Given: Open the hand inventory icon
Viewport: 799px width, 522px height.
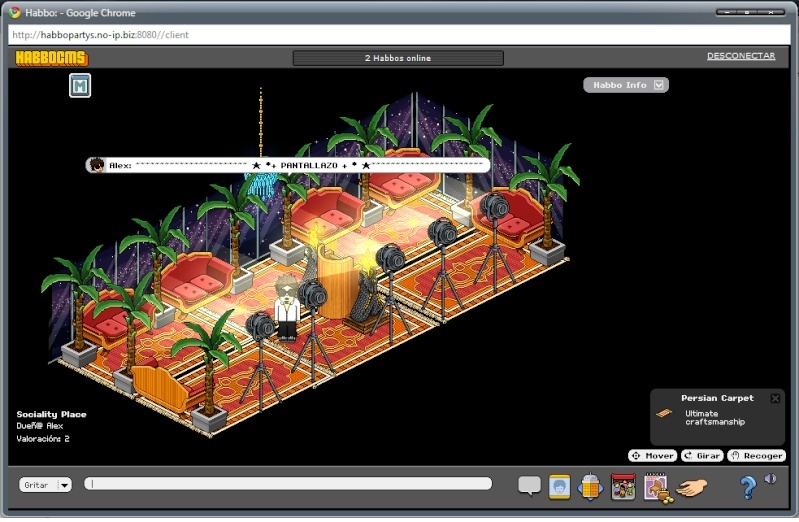Looking at the screenshot, I should [691, 487].
